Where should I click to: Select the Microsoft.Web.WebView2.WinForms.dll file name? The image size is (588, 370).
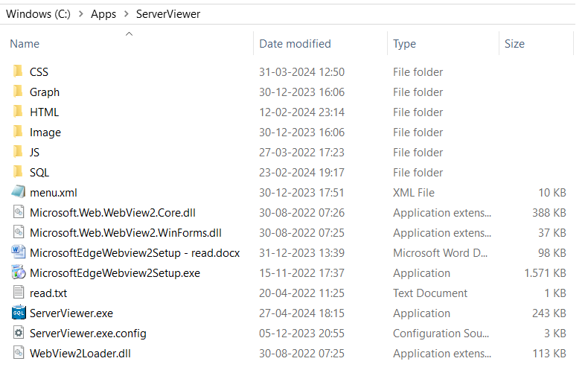click(x=126, y=233)
